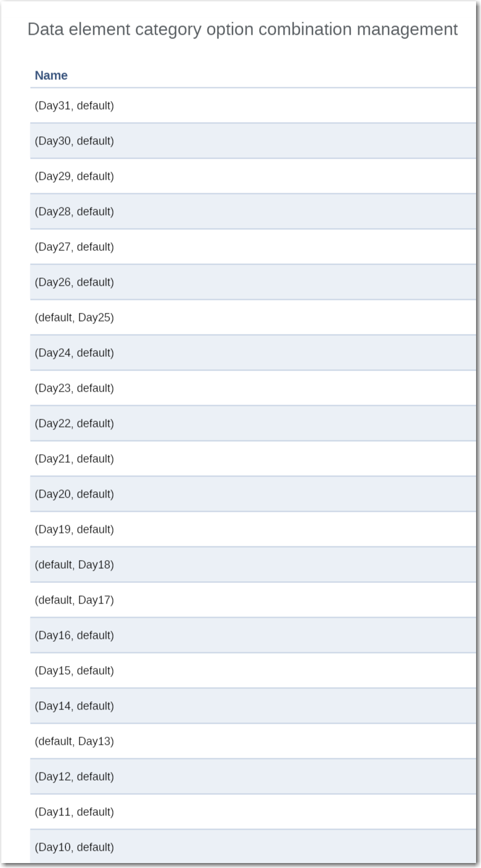481x868 pixels.
Task: Select the (Day10, default) row
Action: pos(74,848)
